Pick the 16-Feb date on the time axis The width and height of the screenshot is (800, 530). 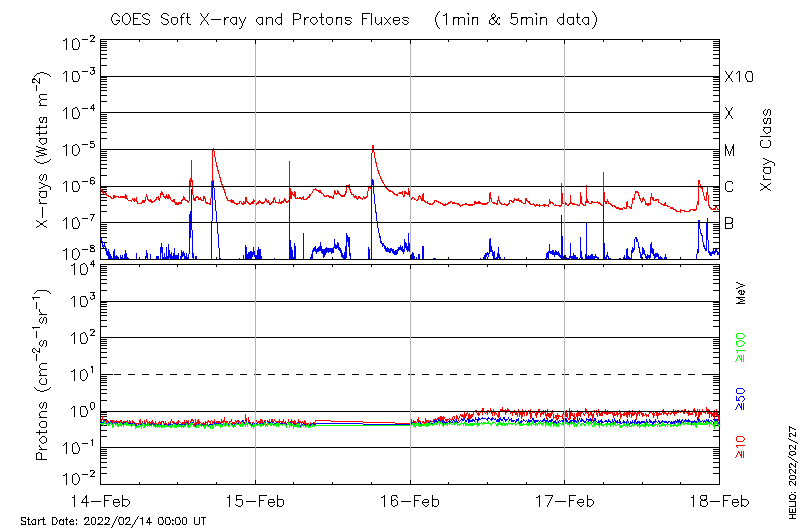(x=410, y=499)
